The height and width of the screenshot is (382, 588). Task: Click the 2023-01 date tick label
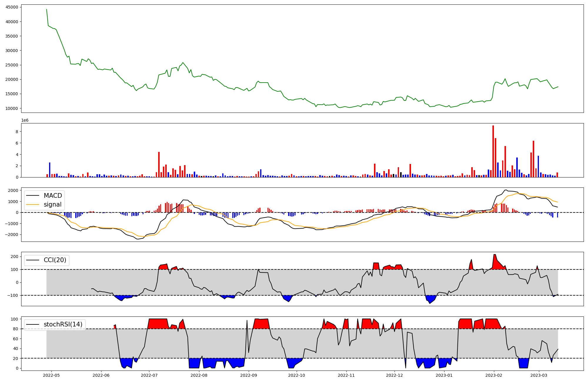tap(444, 375)
